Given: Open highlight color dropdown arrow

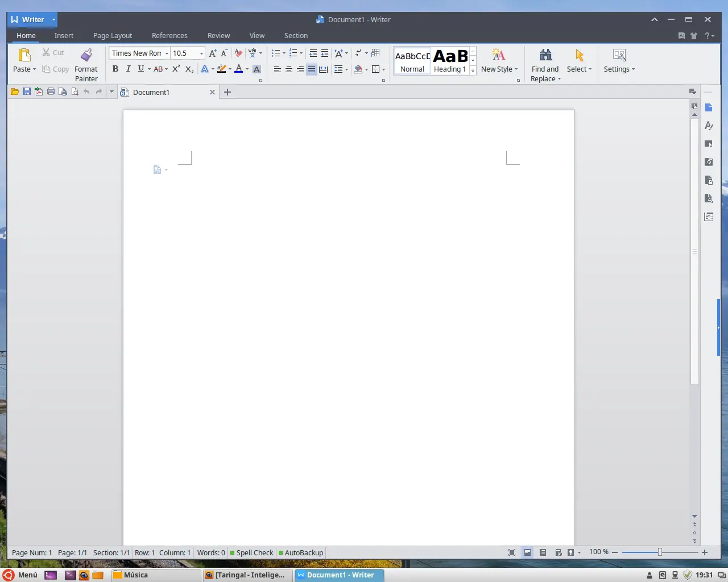Looking at the screenshot, I should (x=230, y=69).
